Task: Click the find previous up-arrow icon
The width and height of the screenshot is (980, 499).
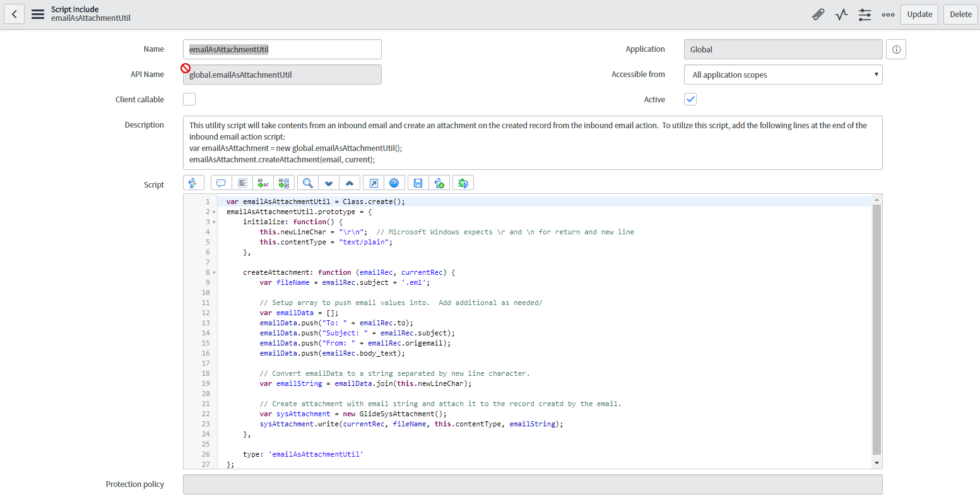Action: click(350, 183)
